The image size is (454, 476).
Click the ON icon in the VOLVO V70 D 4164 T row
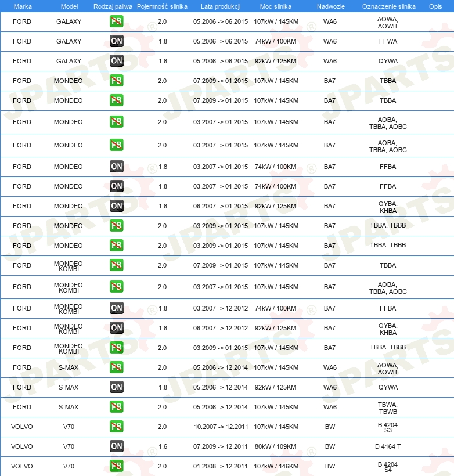coord(117,446)
